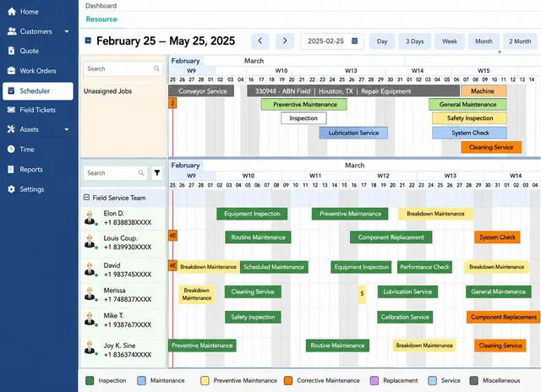541x392 pixels.
Task: Open Scheduler from the sidebar
Action: [x=38, y=91]
